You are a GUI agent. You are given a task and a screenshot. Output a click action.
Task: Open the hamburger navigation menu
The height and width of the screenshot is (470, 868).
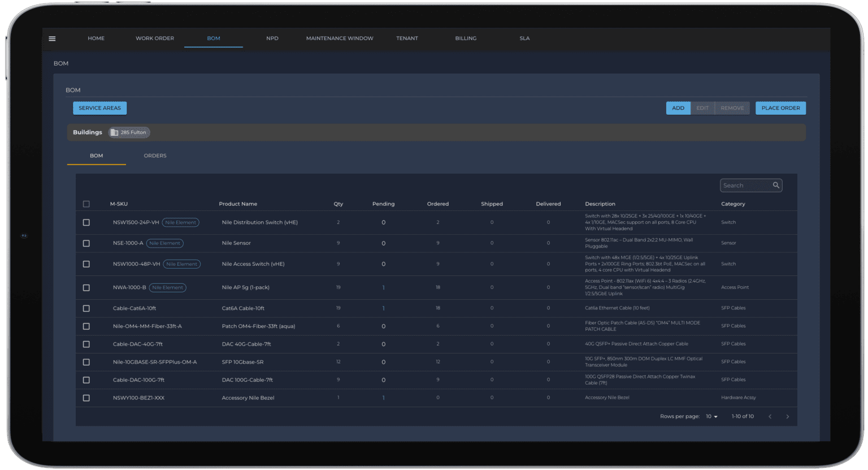52,38
